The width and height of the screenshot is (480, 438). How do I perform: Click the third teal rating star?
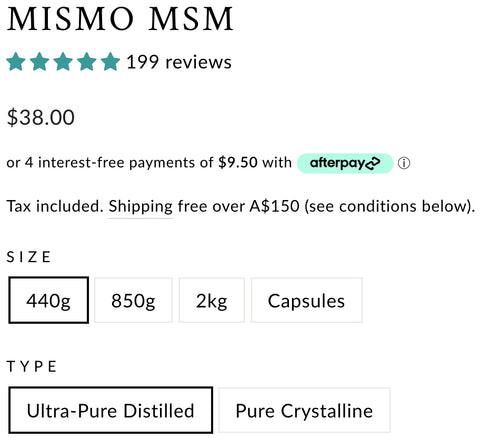(x=63, y=62)
